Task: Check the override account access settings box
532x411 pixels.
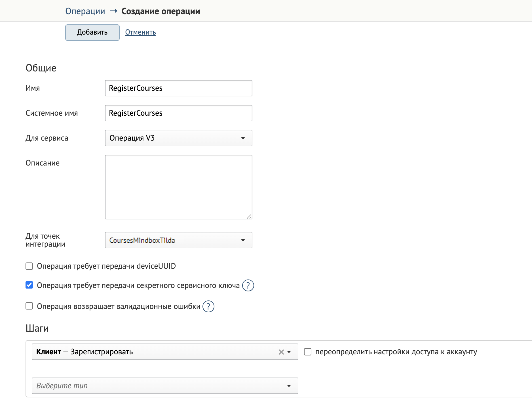Action: pyautogui.click(x=308, y=352)
